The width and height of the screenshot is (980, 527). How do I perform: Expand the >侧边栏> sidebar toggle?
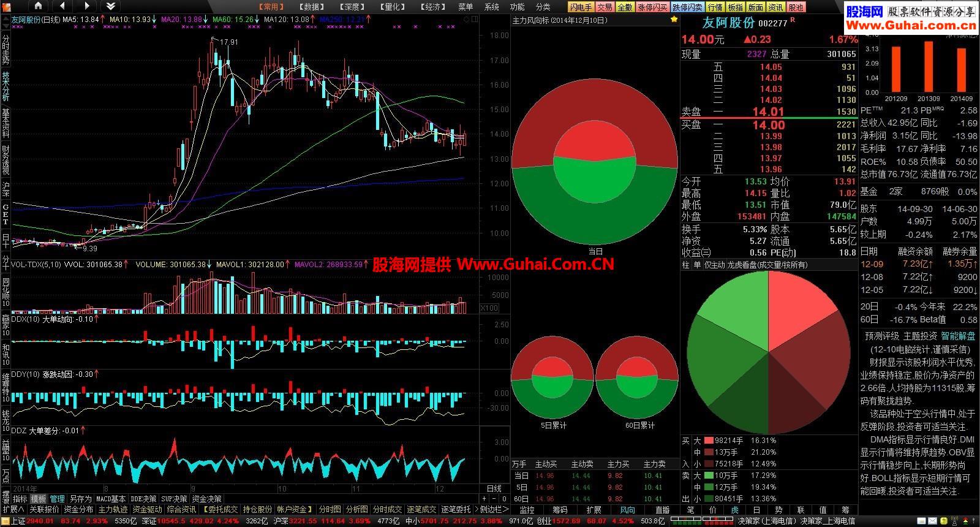tap(491, 510)
